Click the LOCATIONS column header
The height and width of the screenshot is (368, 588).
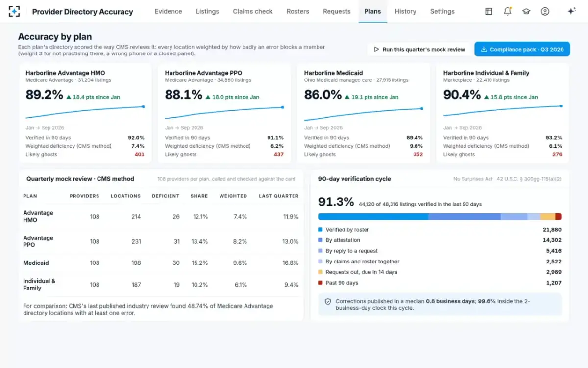125,196
